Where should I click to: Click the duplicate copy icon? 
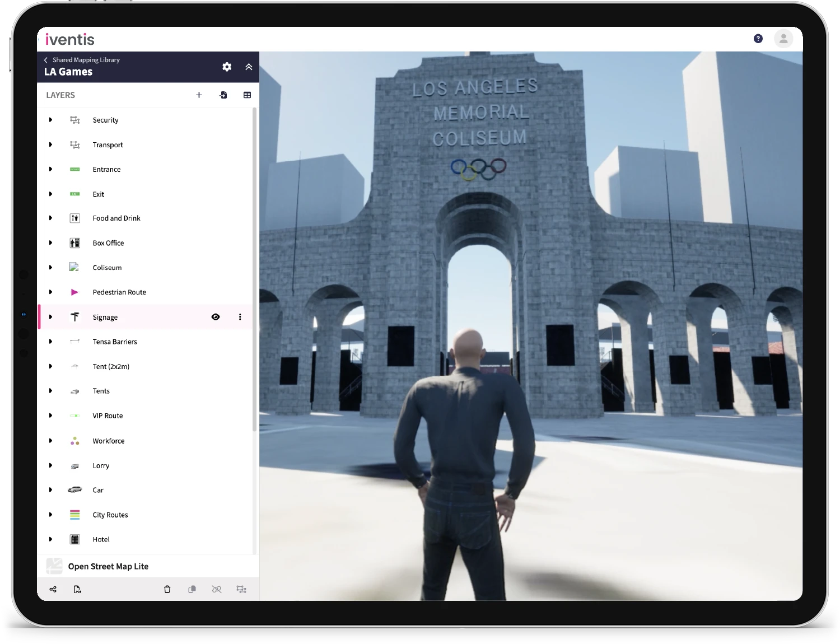point(192,589)
